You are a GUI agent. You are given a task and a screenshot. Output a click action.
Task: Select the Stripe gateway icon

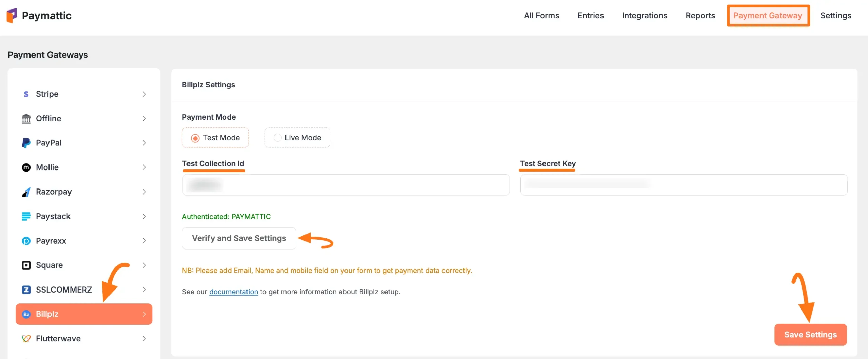pyautogui.click(x=26, y=94)
